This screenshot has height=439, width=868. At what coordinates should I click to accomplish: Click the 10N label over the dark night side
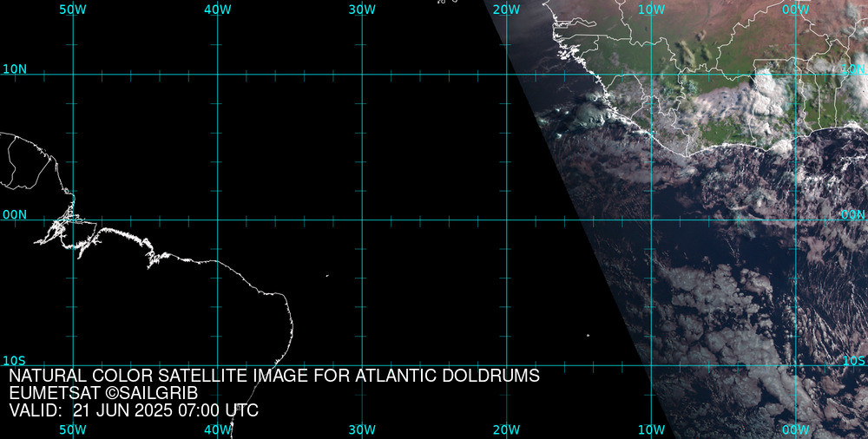point(15,69)
